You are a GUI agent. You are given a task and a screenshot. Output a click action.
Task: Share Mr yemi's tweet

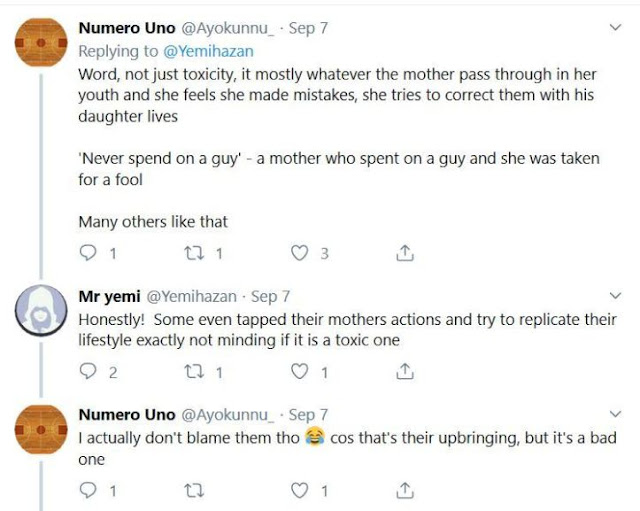click(405, 372)
